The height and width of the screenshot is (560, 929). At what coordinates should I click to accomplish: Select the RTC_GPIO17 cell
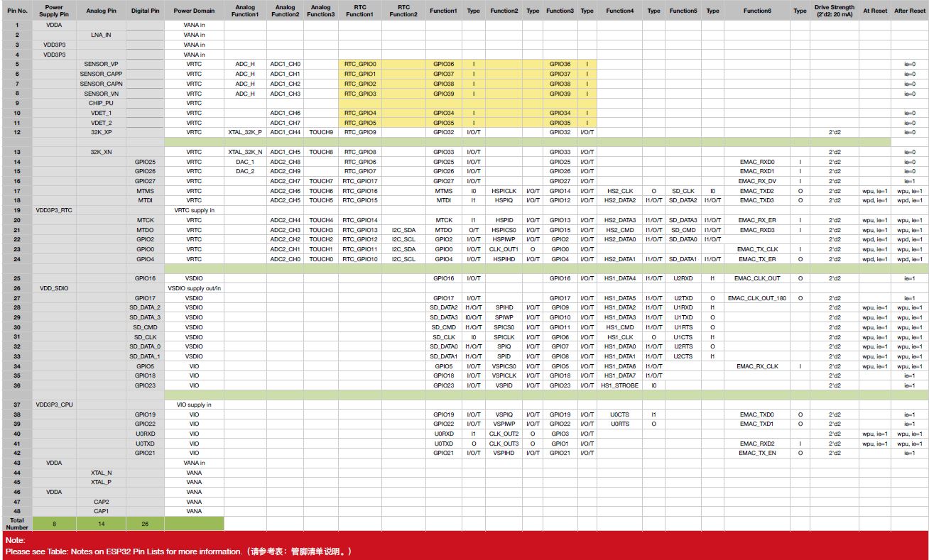point(359,181)
